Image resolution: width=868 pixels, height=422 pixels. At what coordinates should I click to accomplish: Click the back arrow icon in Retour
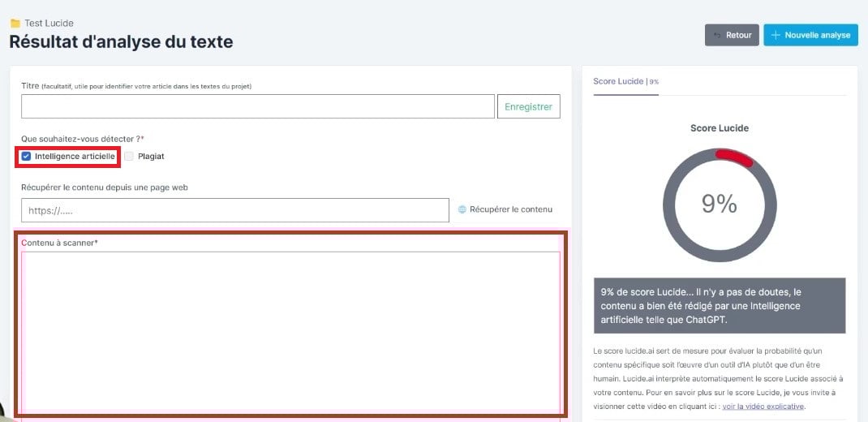717,36
